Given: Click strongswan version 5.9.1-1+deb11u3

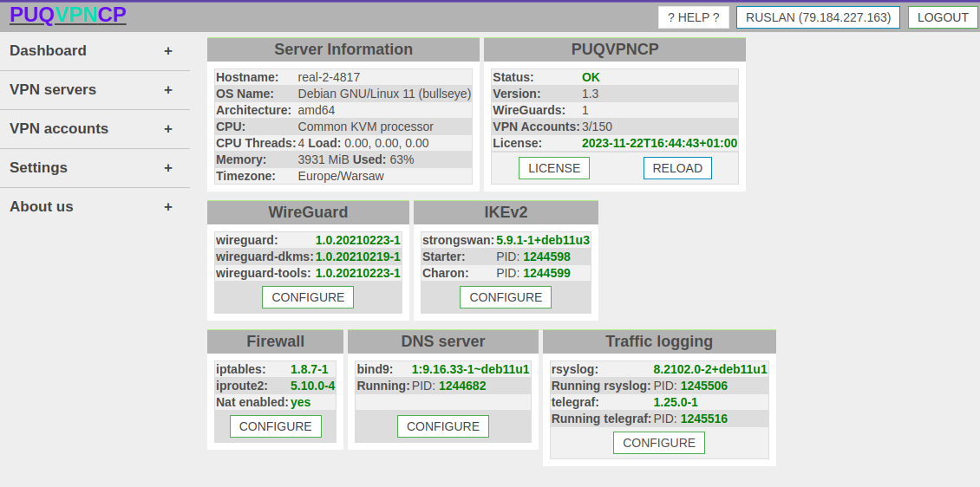Looking at the screenshot, I should click(543, 240).
